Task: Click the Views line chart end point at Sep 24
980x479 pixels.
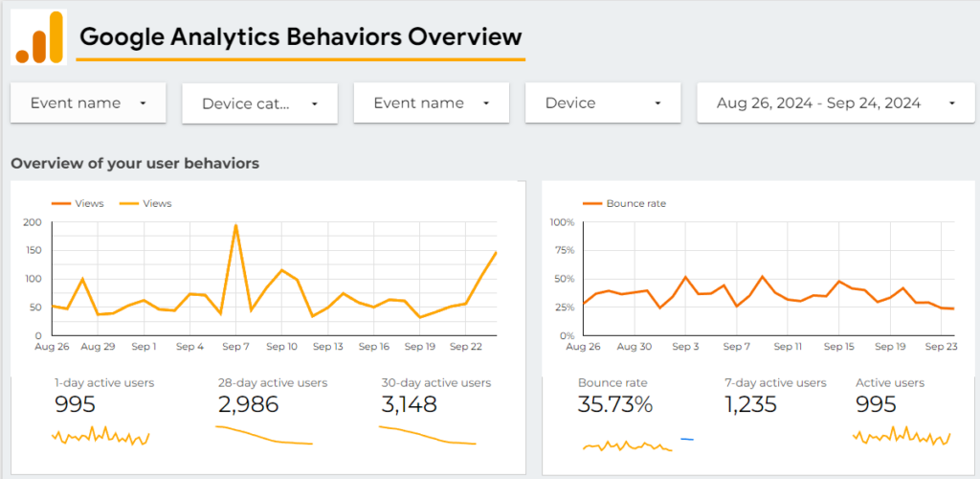Action: pos(496,253)
